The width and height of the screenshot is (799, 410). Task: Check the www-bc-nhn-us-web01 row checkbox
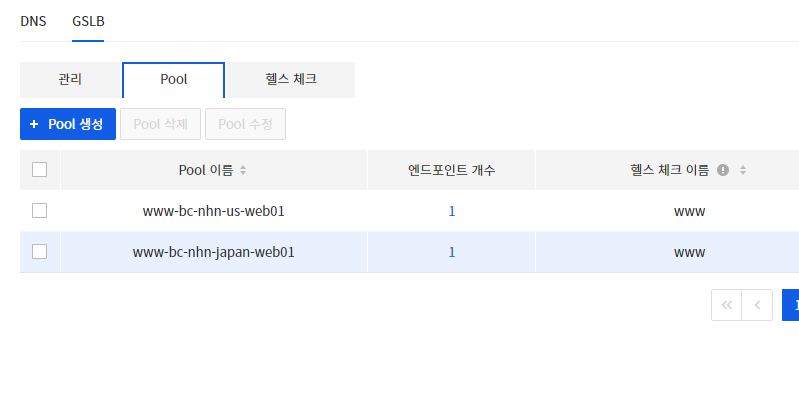[x=39, y=210]
